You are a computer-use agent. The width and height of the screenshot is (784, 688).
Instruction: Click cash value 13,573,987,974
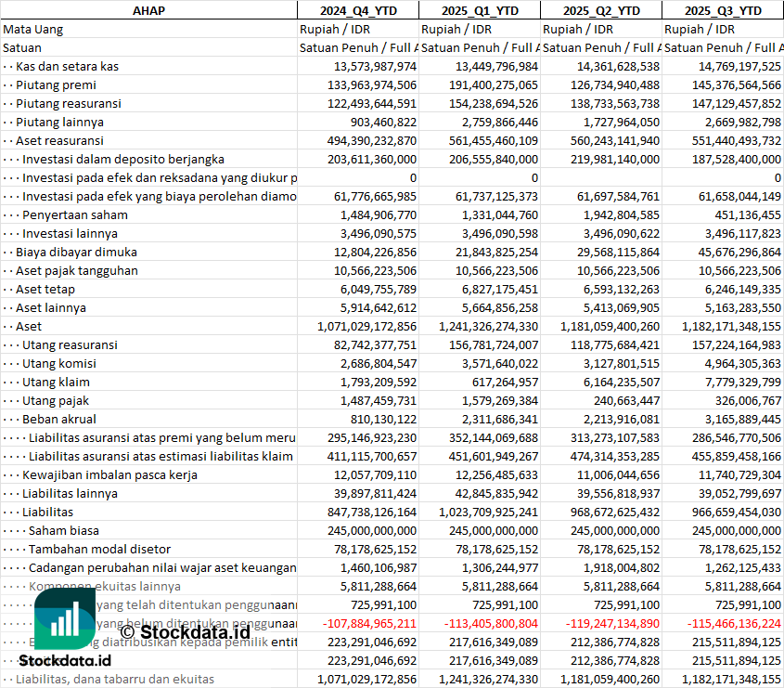(375, 67)
